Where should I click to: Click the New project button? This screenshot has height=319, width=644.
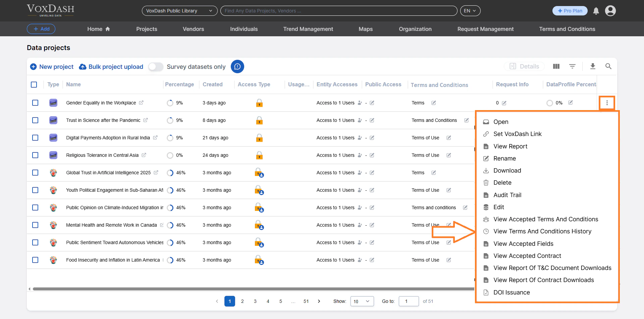[x=52, y=67]
